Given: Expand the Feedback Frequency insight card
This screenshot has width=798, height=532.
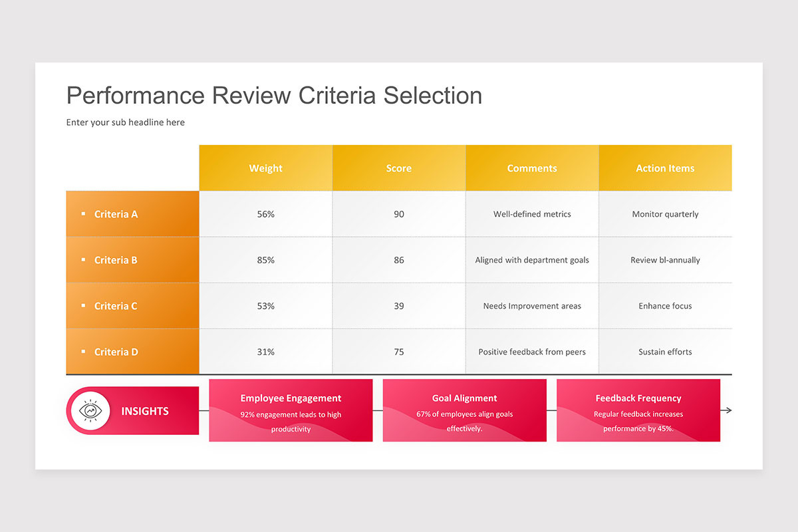Looking at the screenshot, I should pos(638,410).
